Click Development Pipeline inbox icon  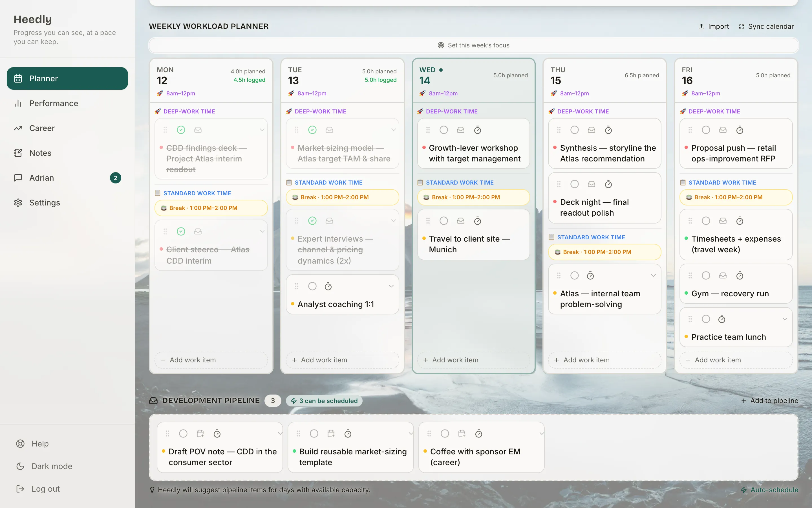click(x=153, y=401)
